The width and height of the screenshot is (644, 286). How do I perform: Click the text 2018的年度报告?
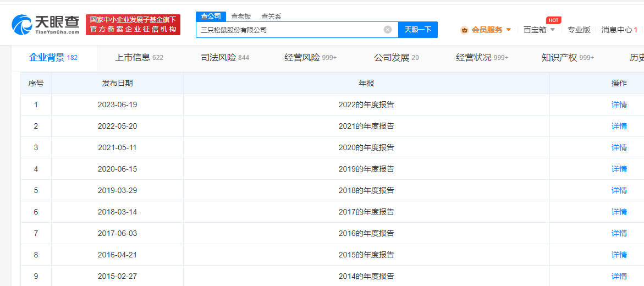pyautogui.click(x=366, y=190)
